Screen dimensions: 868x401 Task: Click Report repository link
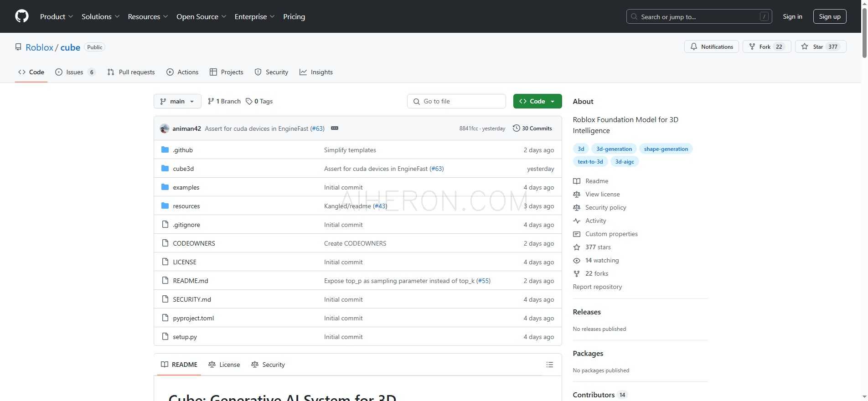click(x=597, y=287)
